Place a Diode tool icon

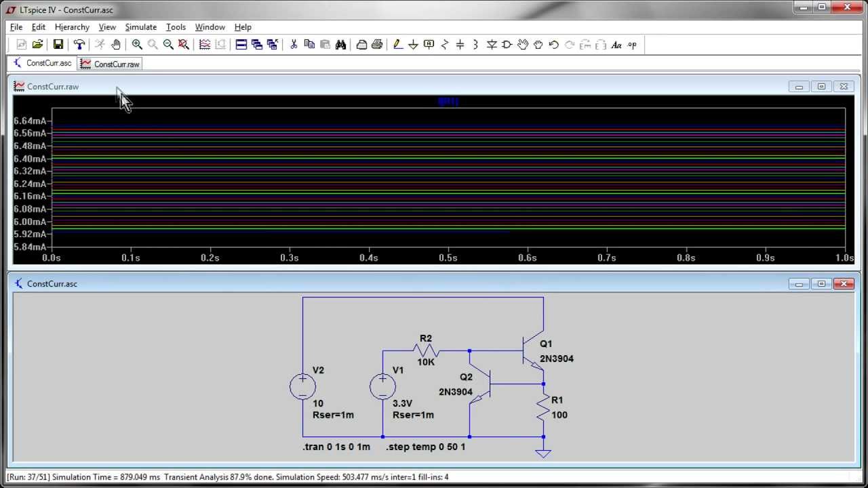tap(492, 45)
